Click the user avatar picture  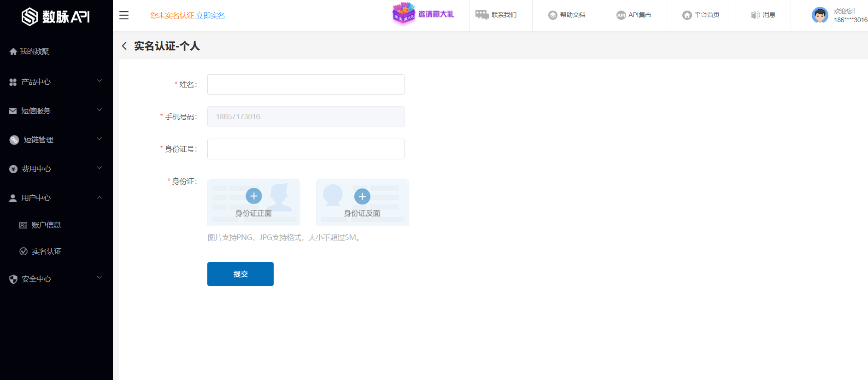(820, 15)
